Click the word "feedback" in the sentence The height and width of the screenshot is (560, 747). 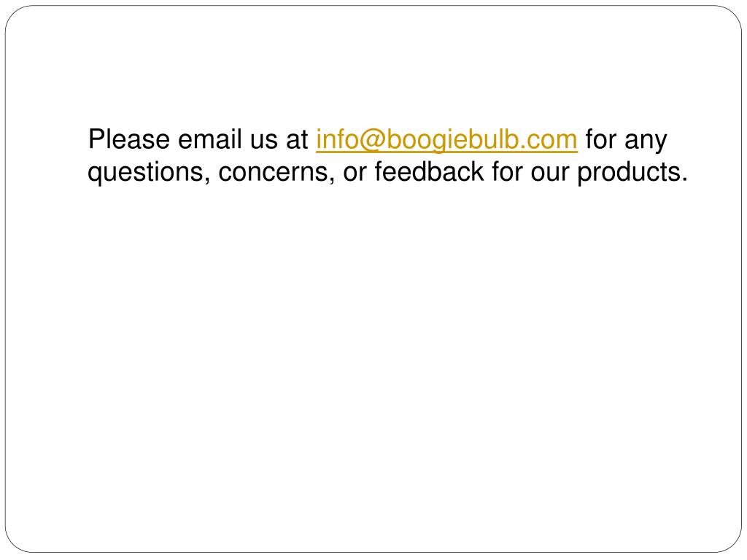[429, 171]
